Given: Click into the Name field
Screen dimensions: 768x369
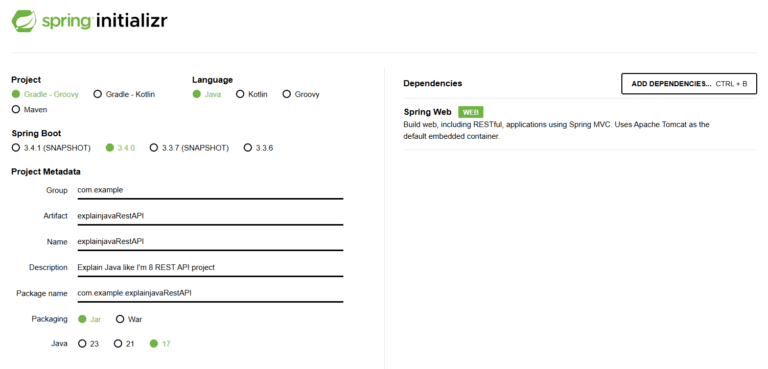Looking at the screenshot, I should click(210, 242).
